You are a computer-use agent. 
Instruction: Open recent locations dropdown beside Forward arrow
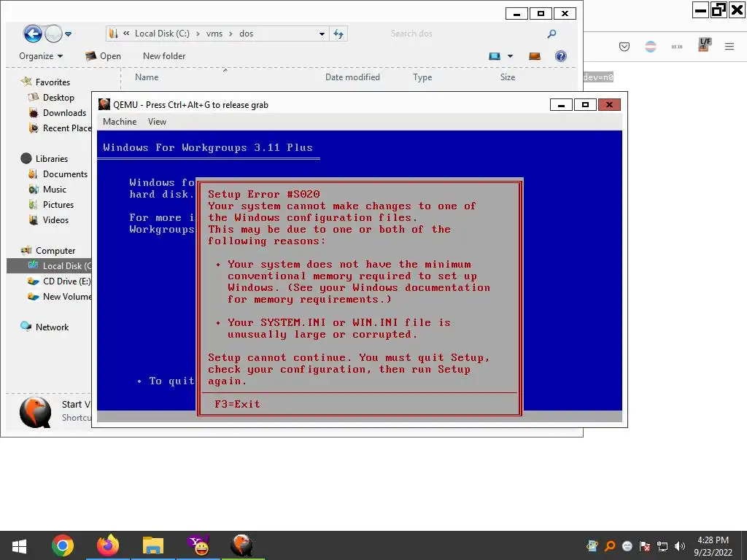[x=68, y=34]
